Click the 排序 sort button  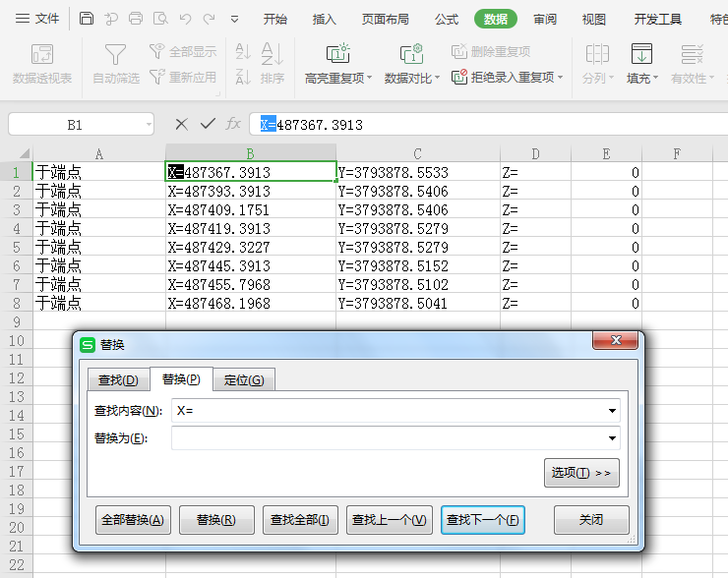[273, 63]
